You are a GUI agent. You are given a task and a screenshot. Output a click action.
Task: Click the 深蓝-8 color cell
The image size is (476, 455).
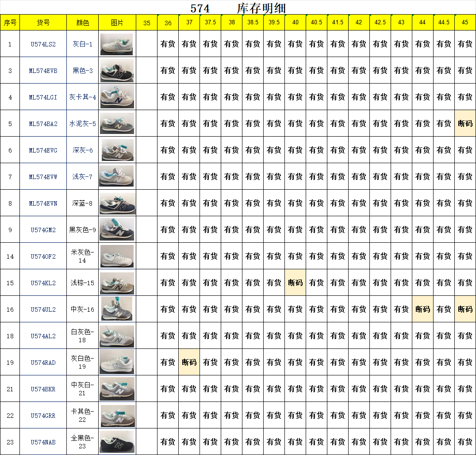(x=83, y=203)
